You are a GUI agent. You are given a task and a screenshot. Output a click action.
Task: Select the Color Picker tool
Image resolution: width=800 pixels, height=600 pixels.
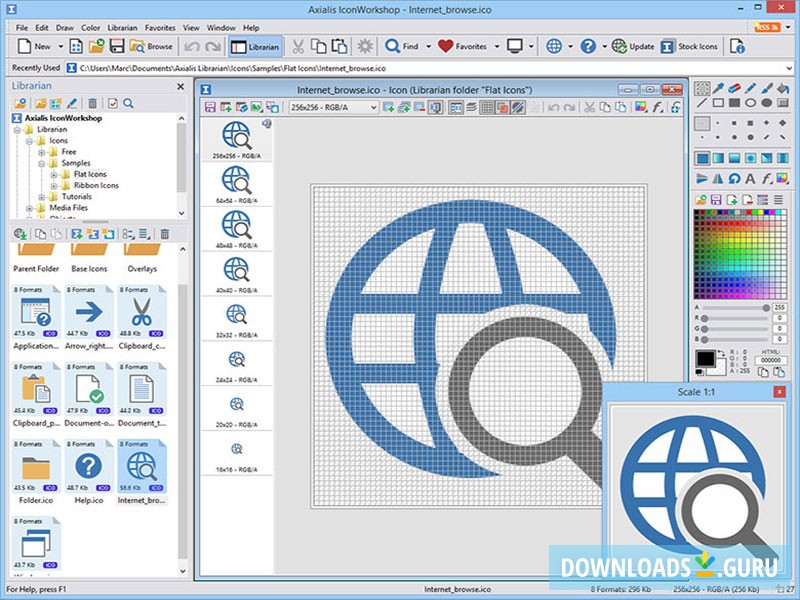[x=717, y=88]
